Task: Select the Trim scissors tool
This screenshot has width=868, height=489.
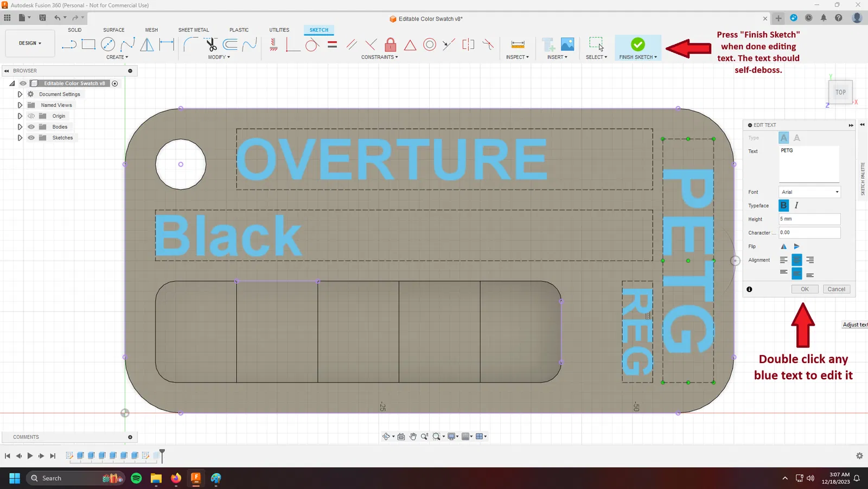Action: coord(211,44)
